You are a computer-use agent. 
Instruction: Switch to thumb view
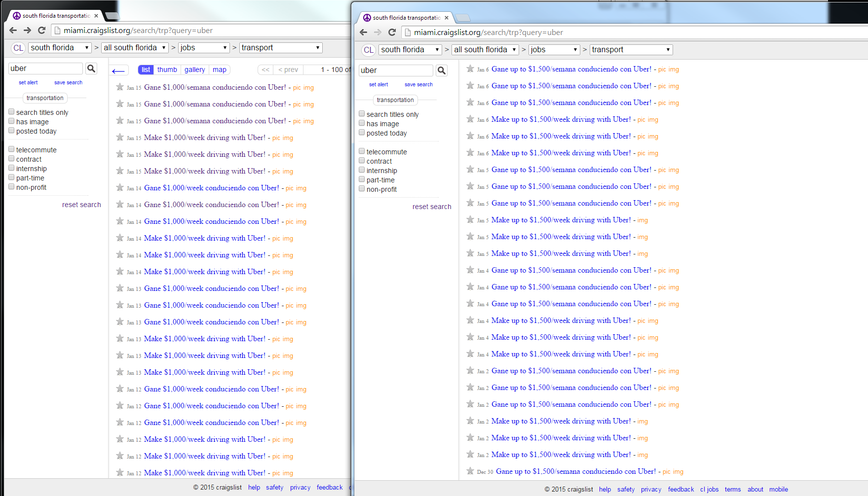[x=167, y=70]
